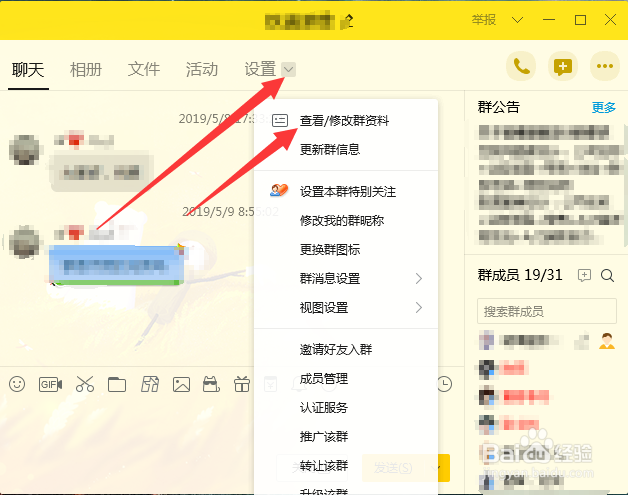This screenshot has height=495, width=628.
Task: Click the group member search magnifier
Action: (x=607, y=276)
